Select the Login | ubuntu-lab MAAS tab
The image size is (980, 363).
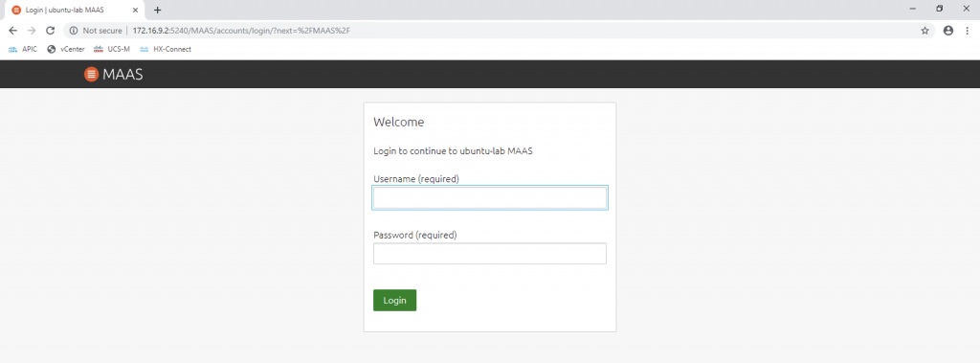(74, 10)
